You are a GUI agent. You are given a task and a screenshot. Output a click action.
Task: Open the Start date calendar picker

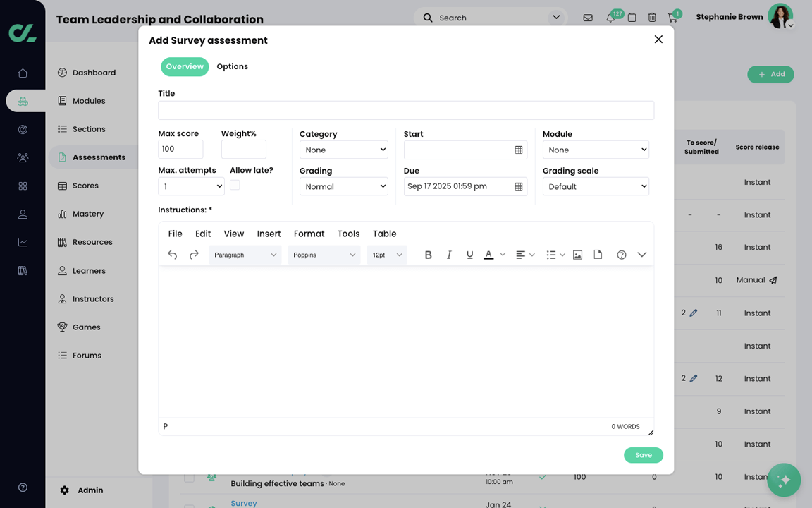(x=518, y=150)
